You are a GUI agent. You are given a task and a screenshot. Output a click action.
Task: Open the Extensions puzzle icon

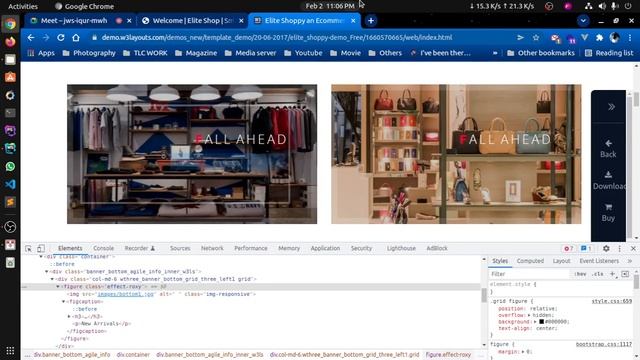[599, 38]
